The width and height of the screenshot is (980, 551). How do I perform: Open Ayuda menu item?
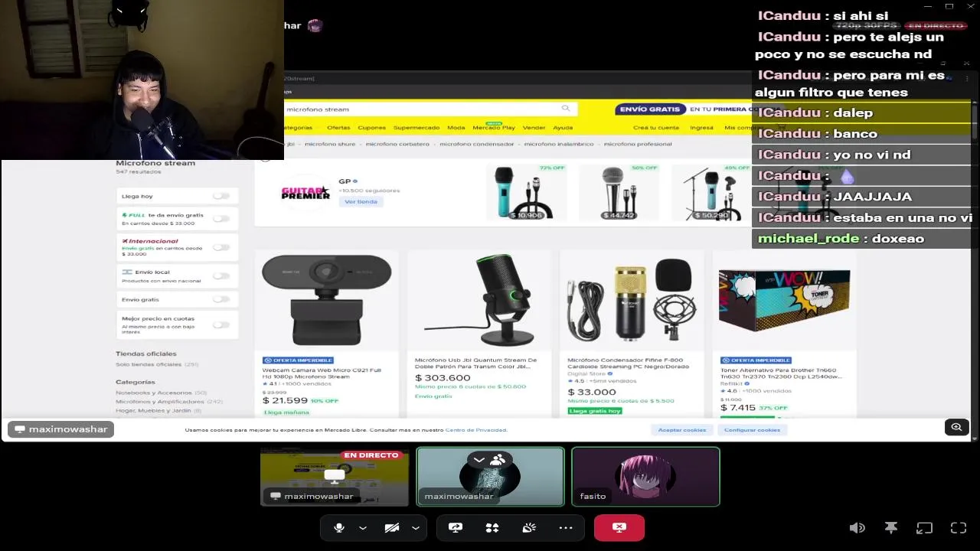click(563, 128)
